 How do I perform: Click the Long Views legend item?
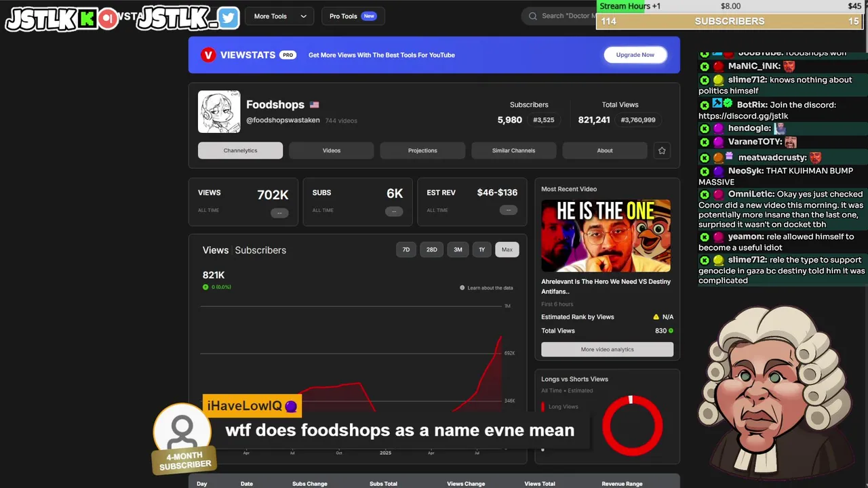(x=561, y=407)
